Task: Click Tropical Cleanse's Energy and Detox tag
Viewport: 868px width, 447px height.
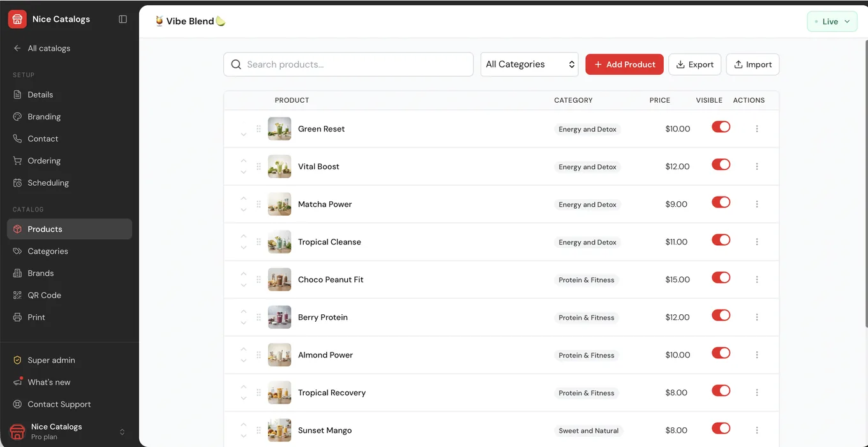Action: pyautogui.click(x=587, y=242)
